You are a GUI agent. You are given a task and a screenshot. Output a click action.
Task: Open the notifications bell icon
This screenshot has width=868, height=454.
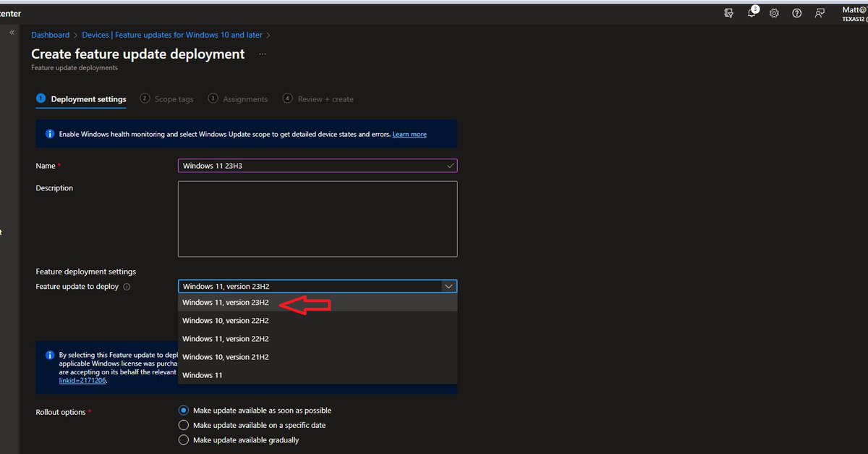pyautogui.click(x=752, y=12)
